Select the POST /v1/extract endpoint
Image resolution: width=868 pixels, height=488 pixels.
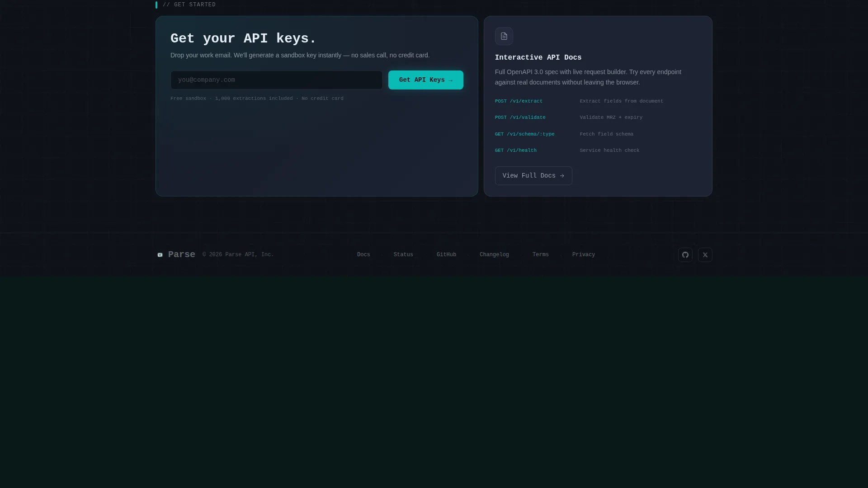519,101
